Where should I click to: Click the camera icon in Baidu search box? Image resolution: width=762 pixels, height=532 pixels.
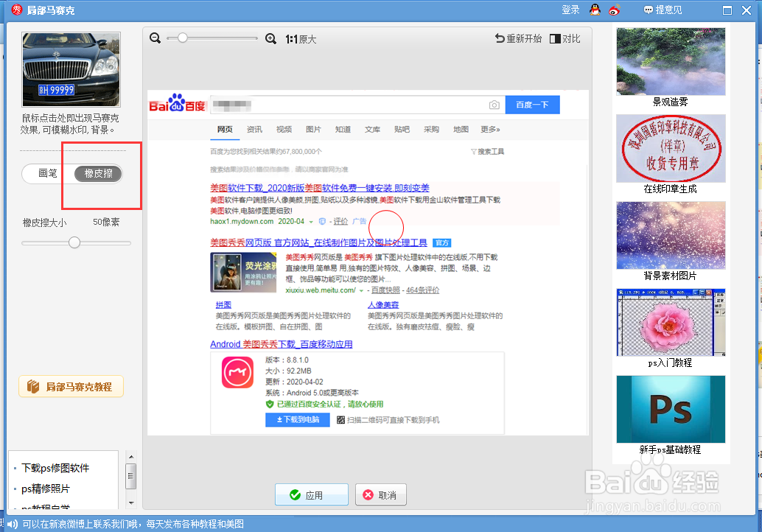tap(494, 105)
